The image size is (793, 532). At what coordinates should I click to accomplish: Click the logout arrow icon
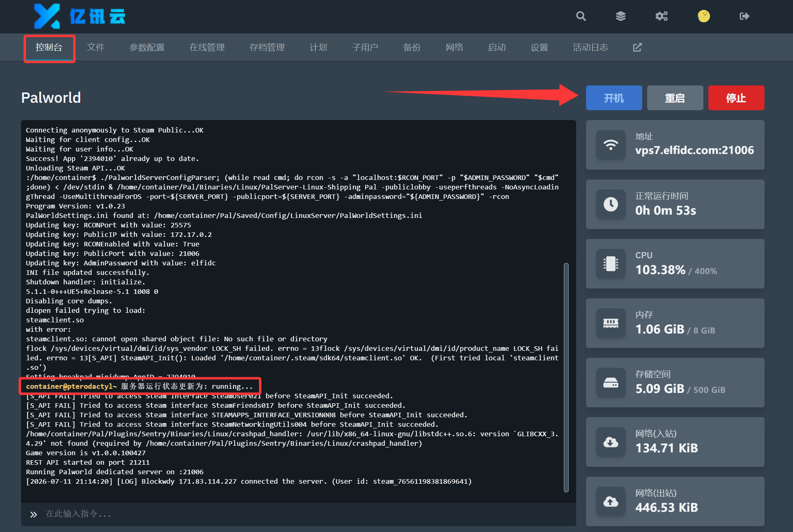[744, 16]
